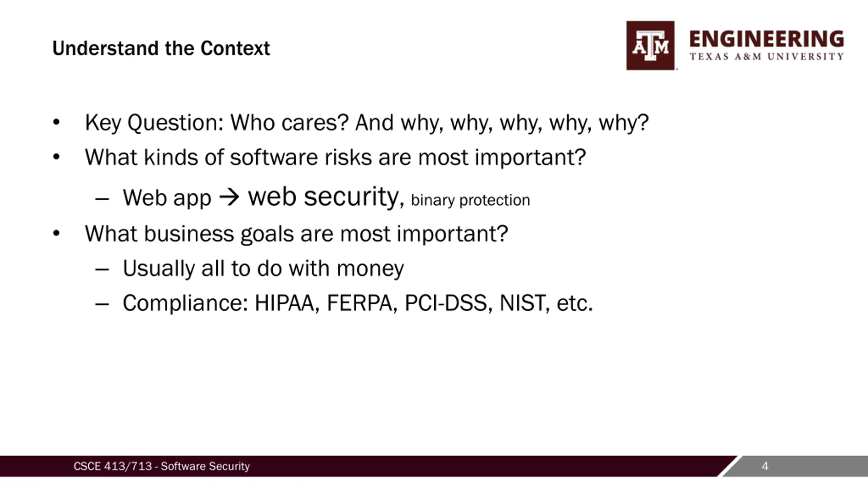Click the dash before Usually all
This screenshot has width=868, height=488.
pos(102,270)
